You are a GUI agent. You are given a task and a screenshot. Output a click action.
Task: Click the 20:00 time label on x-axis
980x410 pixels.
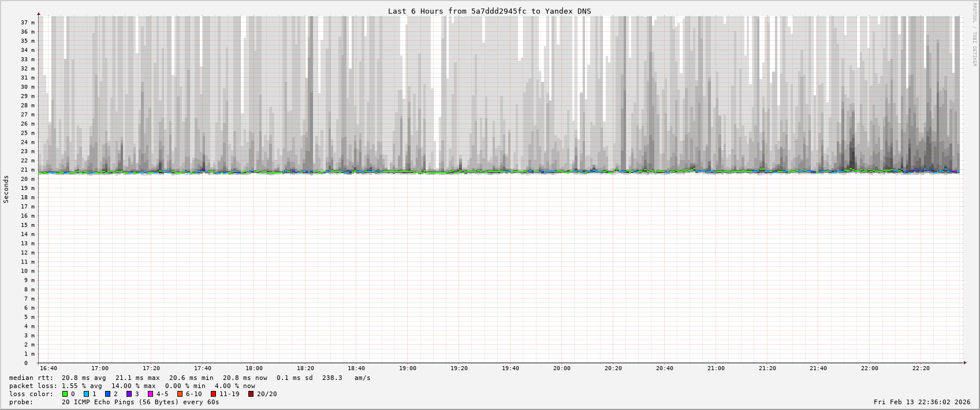click(x=561, y=368)
